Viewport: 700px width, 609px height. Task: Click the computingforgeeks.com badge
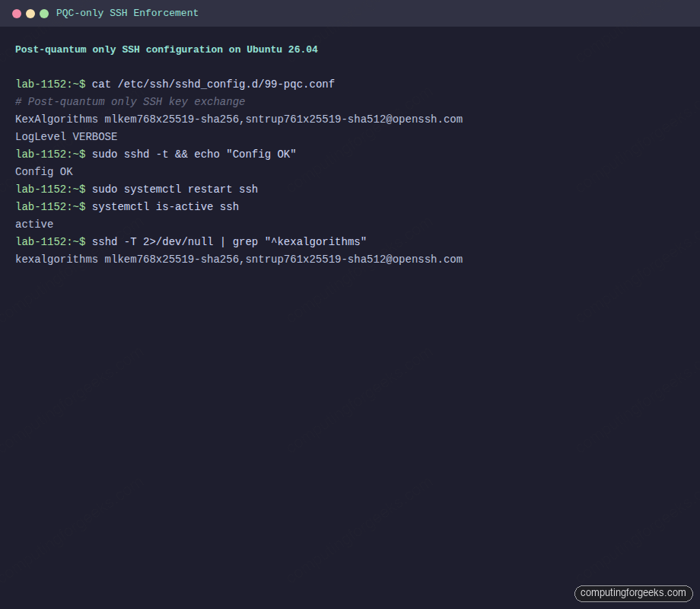pos(635,593)
